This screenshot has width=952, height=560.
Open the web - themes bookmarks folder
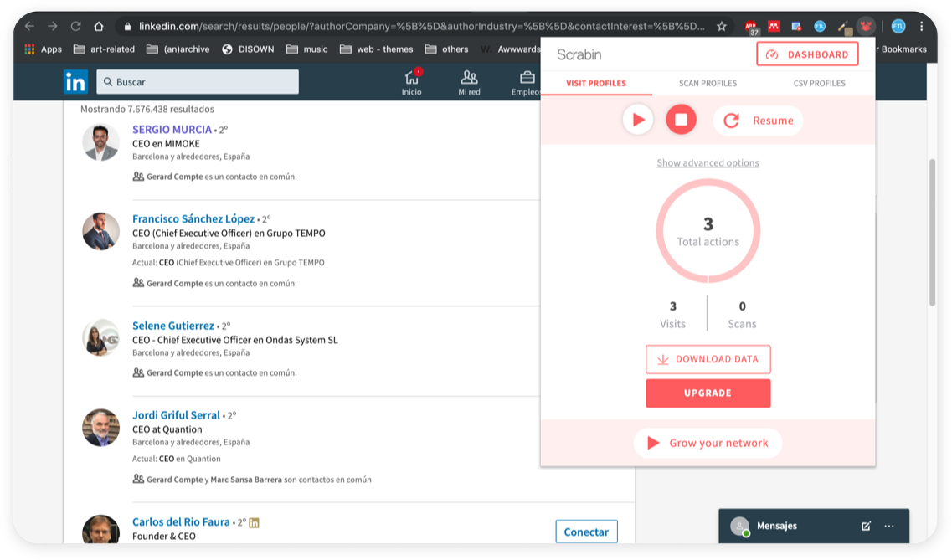(x=377, y=49)
